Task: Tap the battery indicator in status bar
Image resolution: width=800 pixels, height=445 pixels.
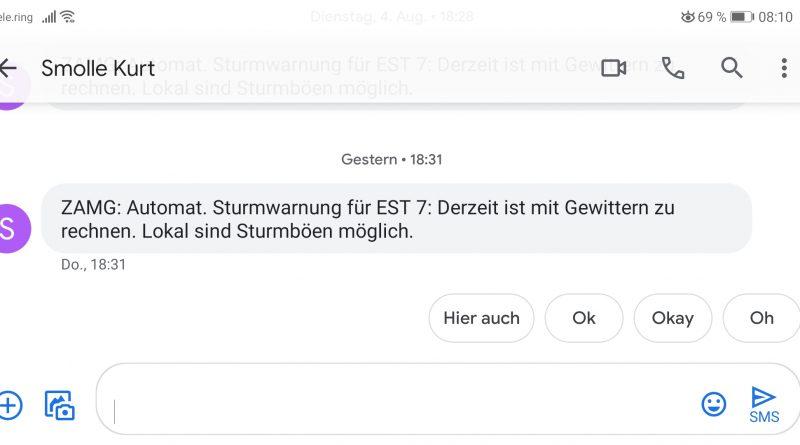Action: 742,17
